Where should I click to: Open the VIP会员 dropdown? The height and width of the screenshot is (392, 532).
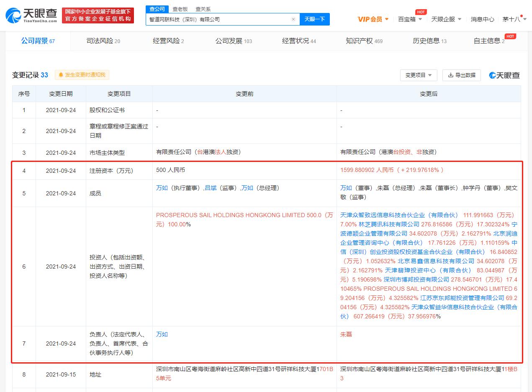373,19
